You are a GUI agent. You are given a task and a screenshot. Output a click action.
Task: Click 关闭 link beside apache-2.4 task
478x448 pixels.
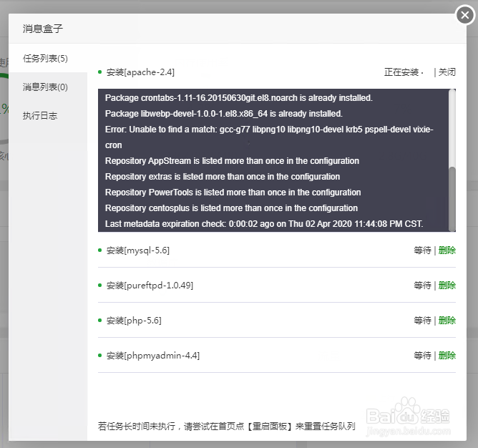[x=447, y=72]
